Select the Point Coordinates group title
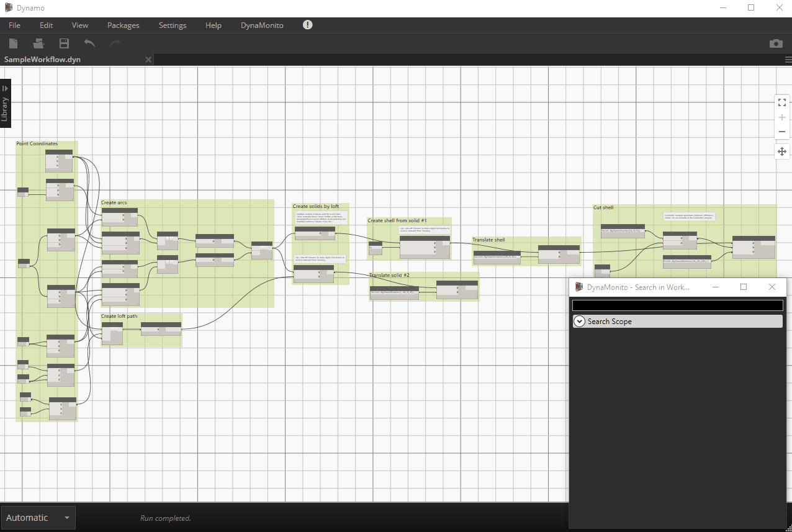 (x=37, y=144)
